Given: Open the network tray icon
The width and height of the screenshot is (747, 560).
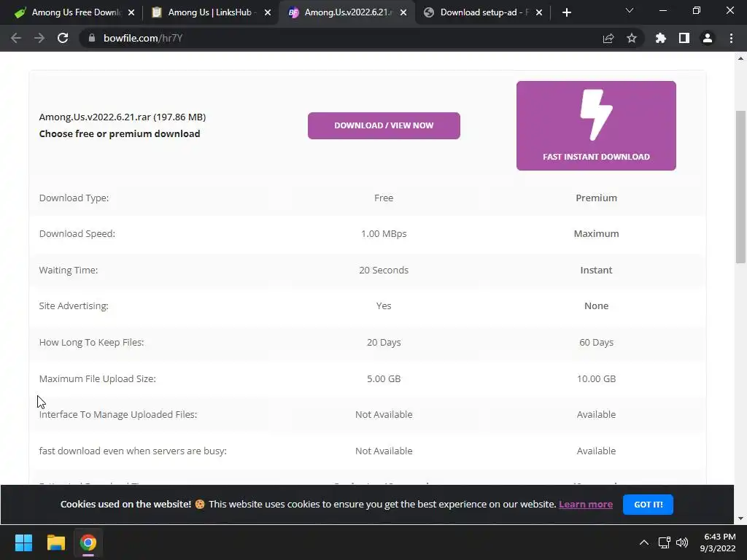Looking at the screenshot, I should 664,542.
